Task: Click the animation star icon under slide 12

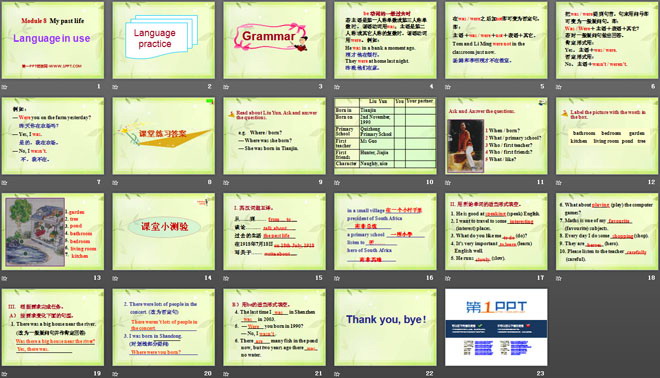Action: [559, 182]
